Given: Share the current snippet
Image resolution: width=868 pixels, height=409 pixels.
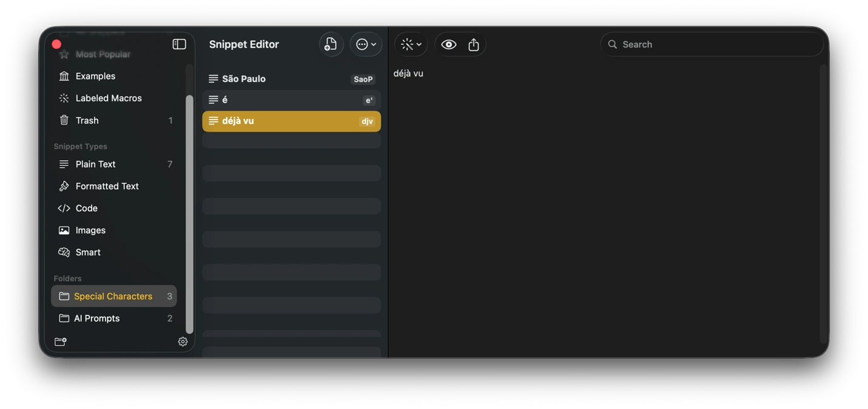Looking at the screenshot, I should coord(474,44).
